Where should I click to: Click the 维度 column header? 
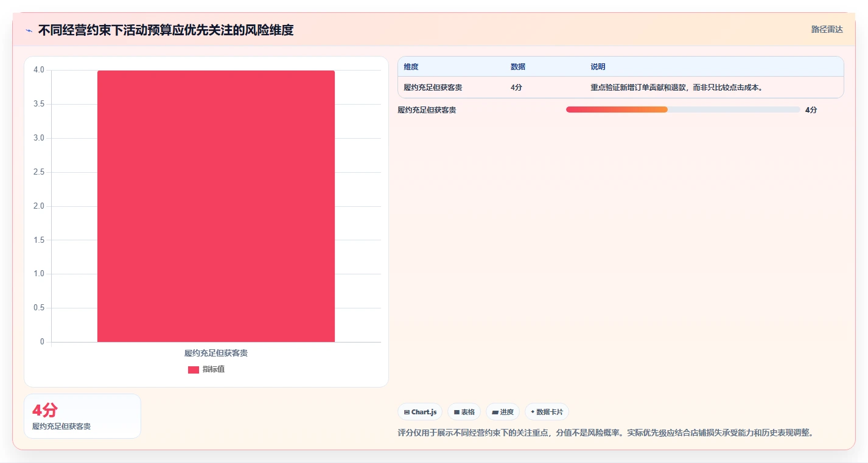tap(411, 67)
